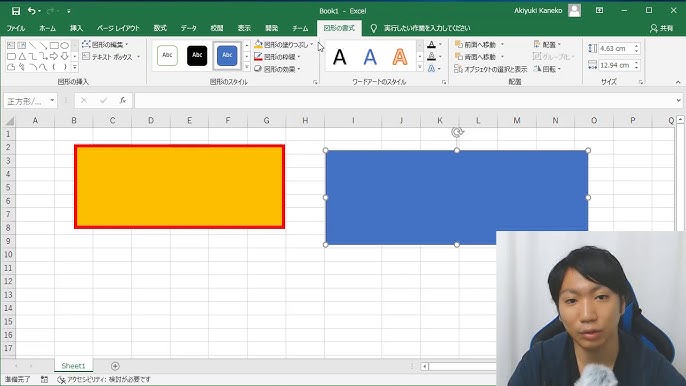
Task: Switch to the ページレイアウト tab
Action: pos(118,28)
